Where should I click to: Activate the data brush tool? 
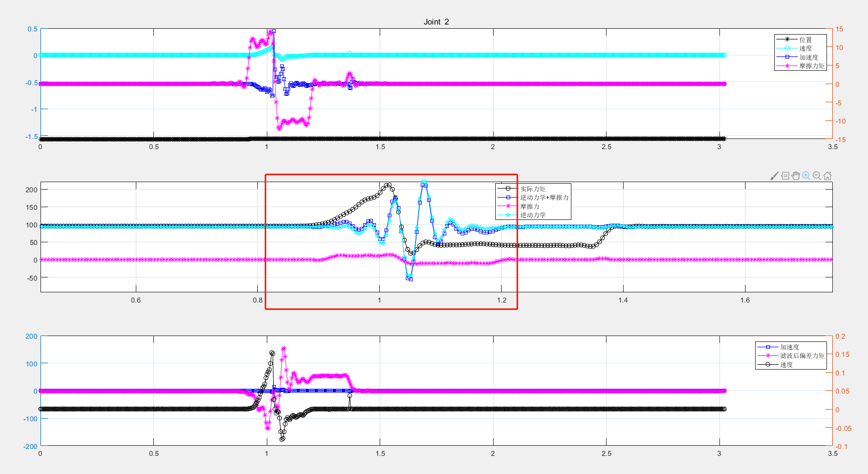tap(774, 176)
